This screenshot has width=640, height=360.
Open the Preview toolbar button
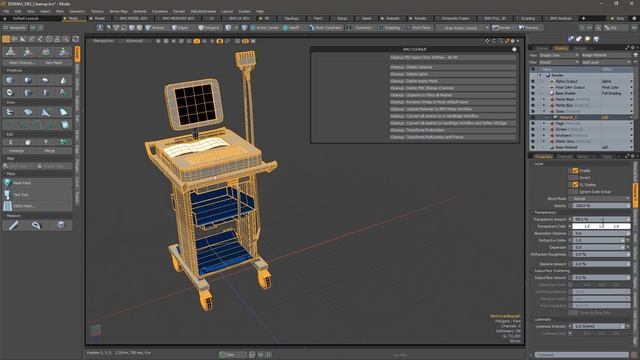529,28
